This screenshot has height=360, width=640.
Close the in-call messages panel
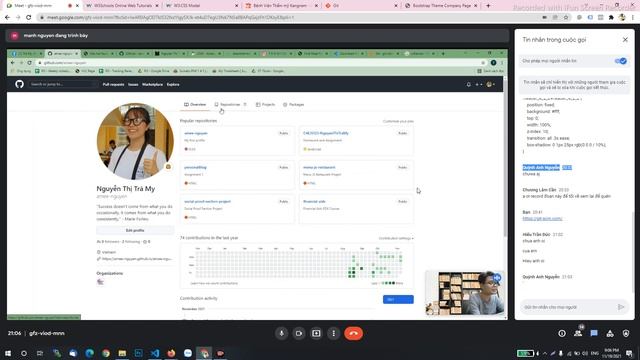click(625, 40)
